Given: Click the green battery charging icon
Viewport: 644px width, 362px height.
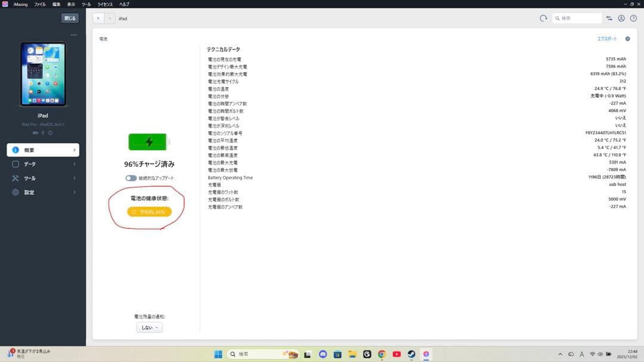Looking at the screenshot, I should pos(149,142).
